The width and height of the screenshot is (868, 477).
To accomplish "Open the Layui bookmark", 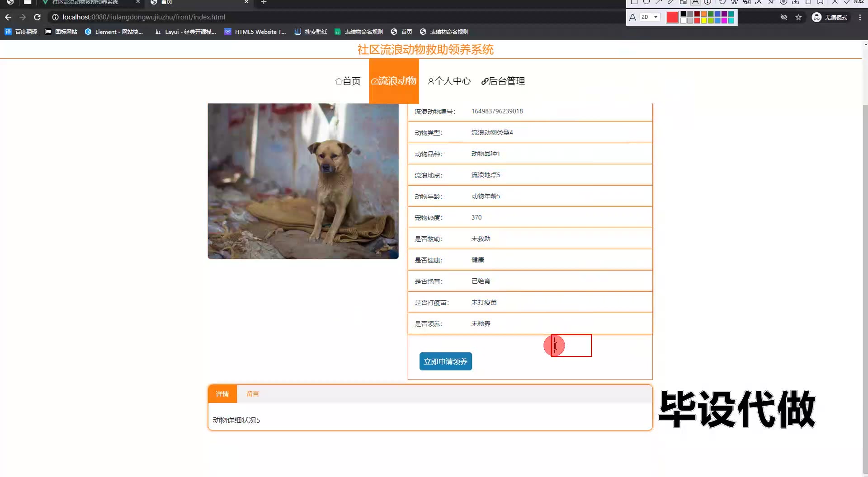I will click(x=185, y=32).
